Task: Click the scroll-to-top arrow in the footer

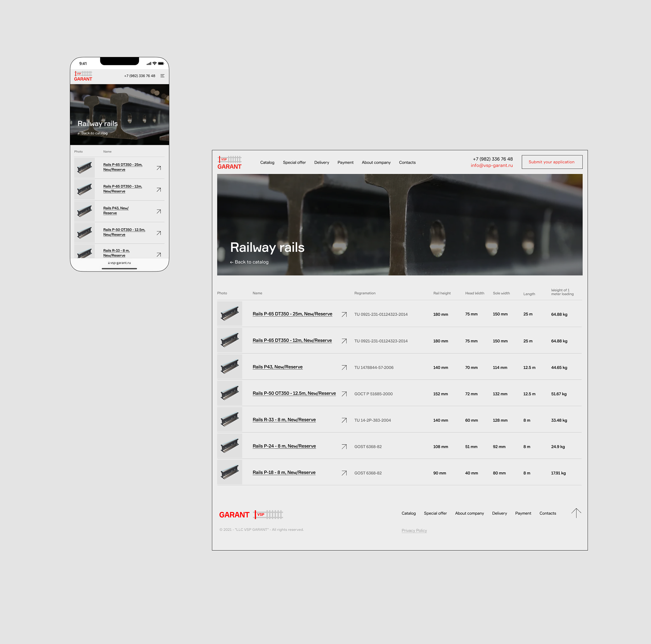Action: (576, 513)
